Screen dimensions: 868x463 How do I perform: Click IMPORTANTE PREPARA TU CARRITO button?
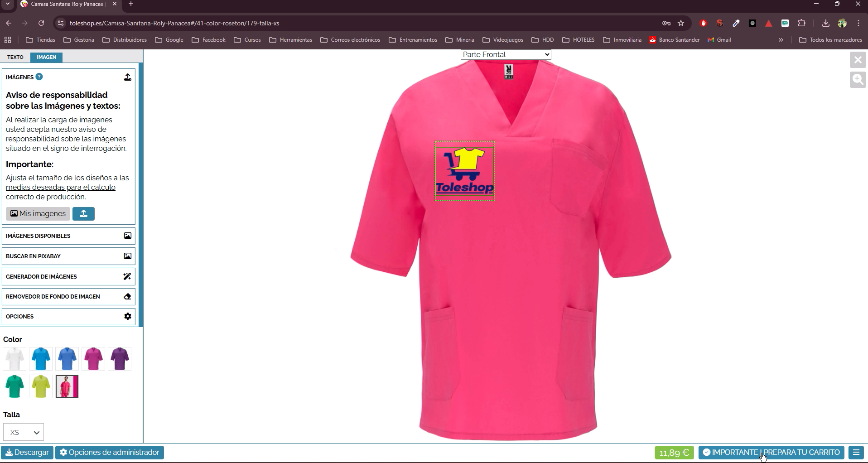click(772, 453)
